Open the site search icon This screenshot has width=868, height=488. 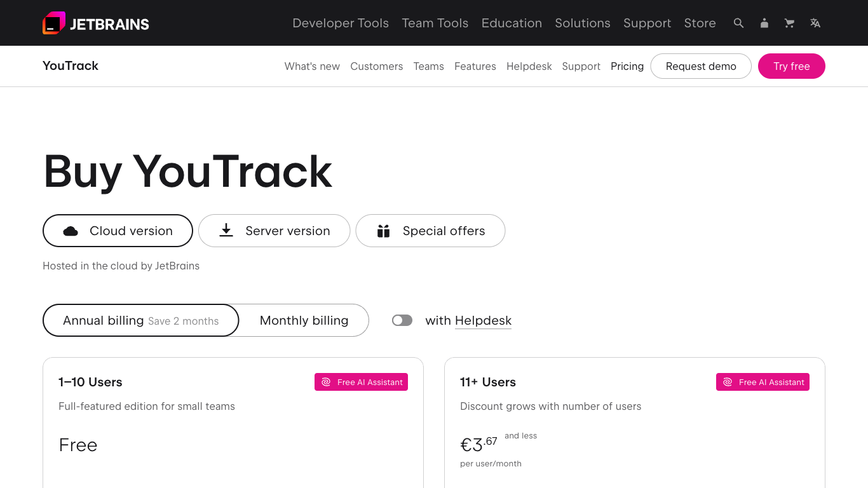738,23
